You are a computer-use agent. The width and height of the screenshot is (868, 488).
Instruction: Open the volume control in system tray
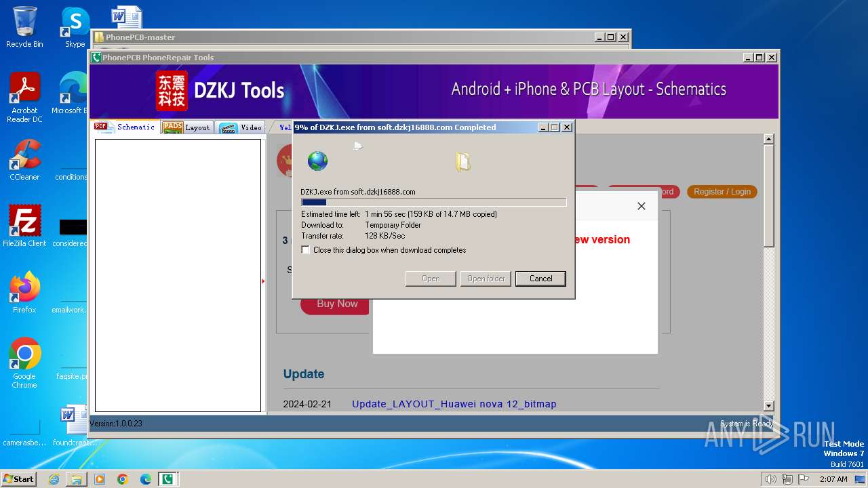[x=770, y=479]
